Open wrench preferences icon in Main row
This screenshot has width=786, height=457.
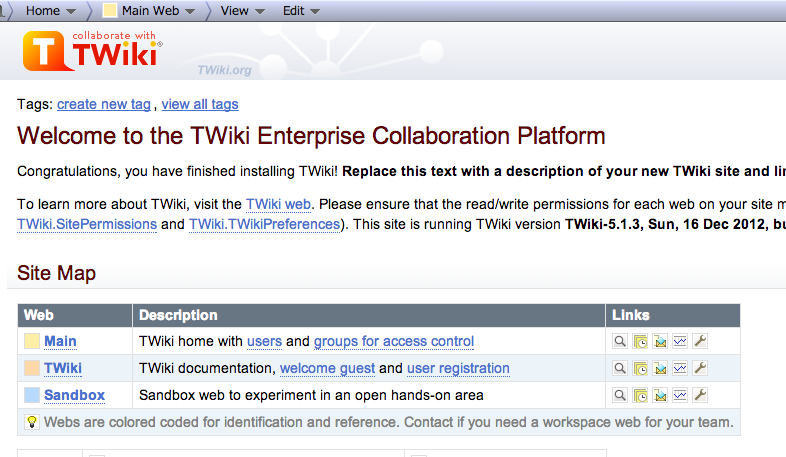[700, 341]
